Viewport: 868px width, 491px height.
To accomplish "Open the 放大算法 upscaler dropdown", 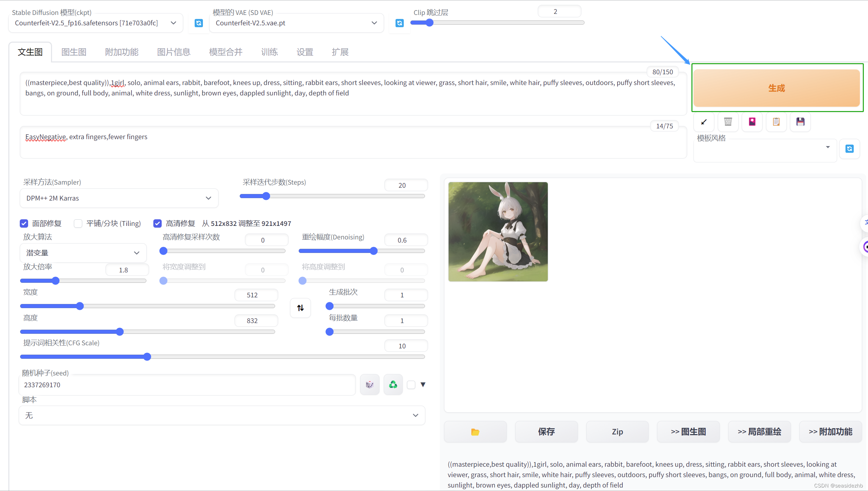I will (83, 253).
